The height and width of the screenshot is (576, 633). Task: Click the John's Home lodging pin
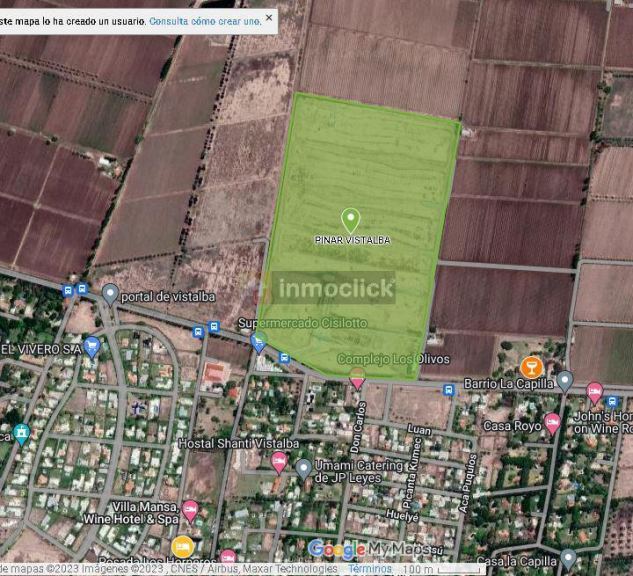595,391
